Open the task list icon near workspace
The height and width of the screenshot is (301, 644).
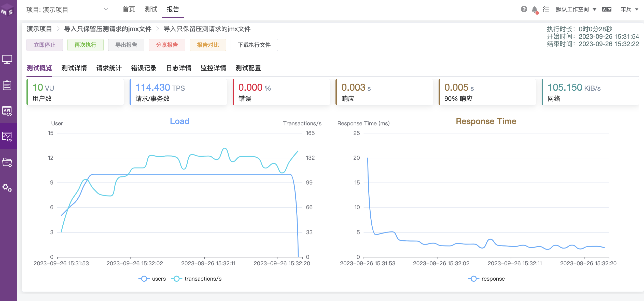546,9
